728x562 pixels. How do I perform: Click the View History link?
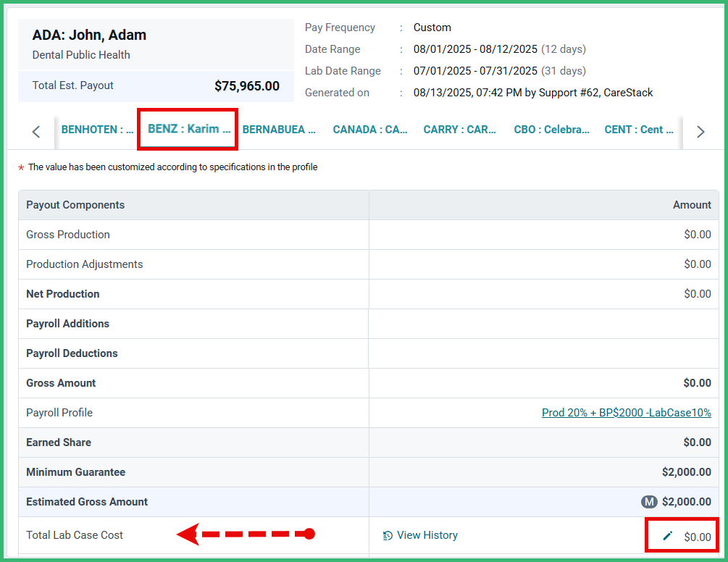(x=427, y=535)
